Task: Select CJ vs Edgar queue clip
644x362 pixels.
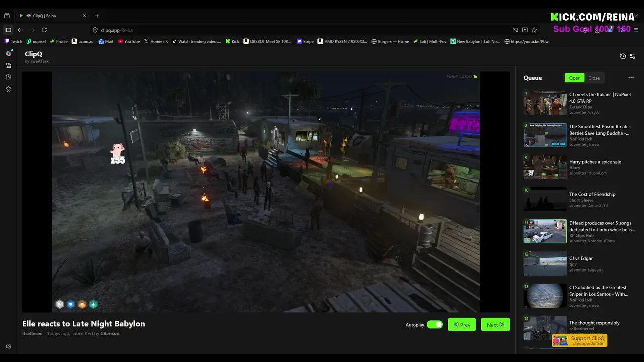Action: click(579, 263)
